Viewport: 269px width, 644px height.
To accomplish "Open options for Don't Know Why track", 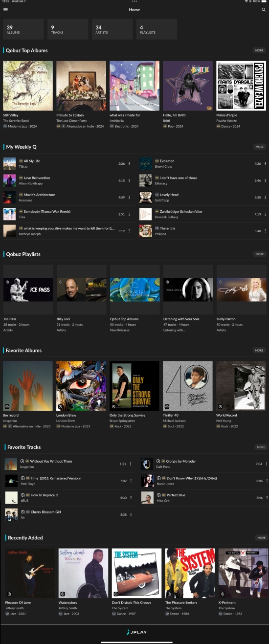I will 267,481.
